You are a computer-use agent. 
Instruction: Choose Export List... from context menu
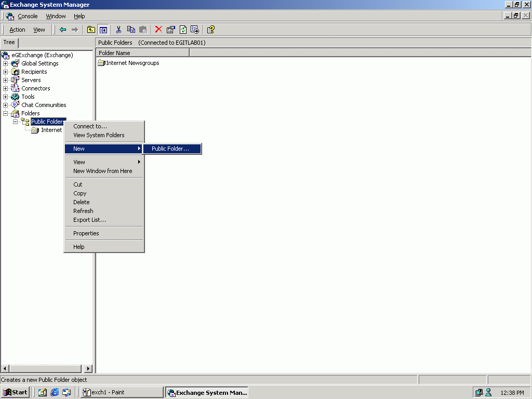[x=104, y=220]
